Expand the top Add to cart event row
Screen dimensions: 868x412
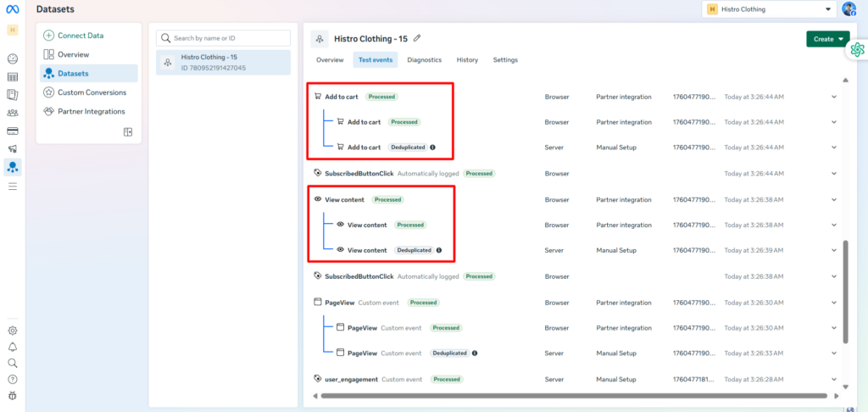pyautogui.click(x=833, y=97)
